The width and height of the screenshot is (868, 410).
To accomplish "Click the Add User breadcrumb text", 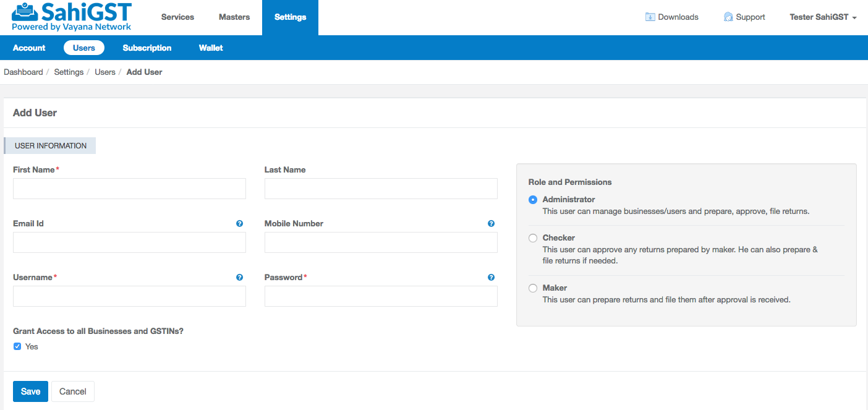I will click(x=144, y=72).
